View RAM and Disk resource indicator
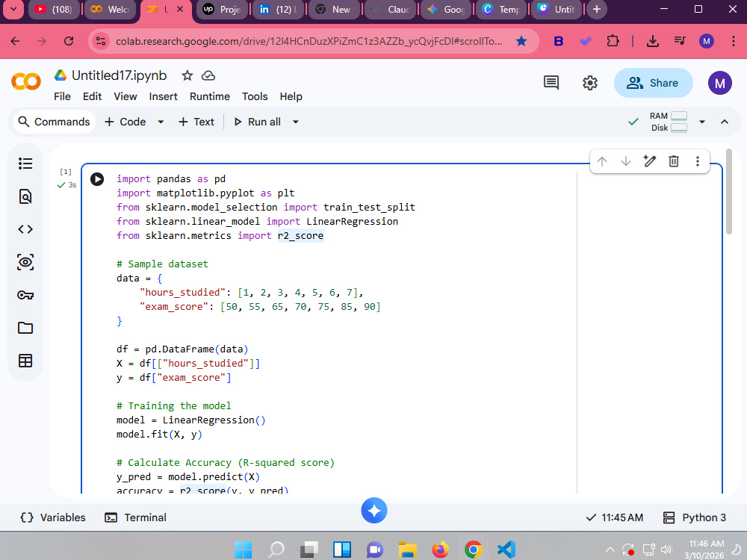Image resolution: width=747 pixels, height=560 pixels. coord(668,122)
